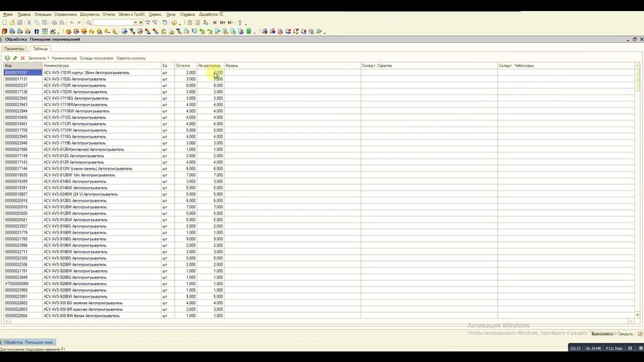Click the Print preview icon
This screenshot has width=644, height=362.
point(62,23)
